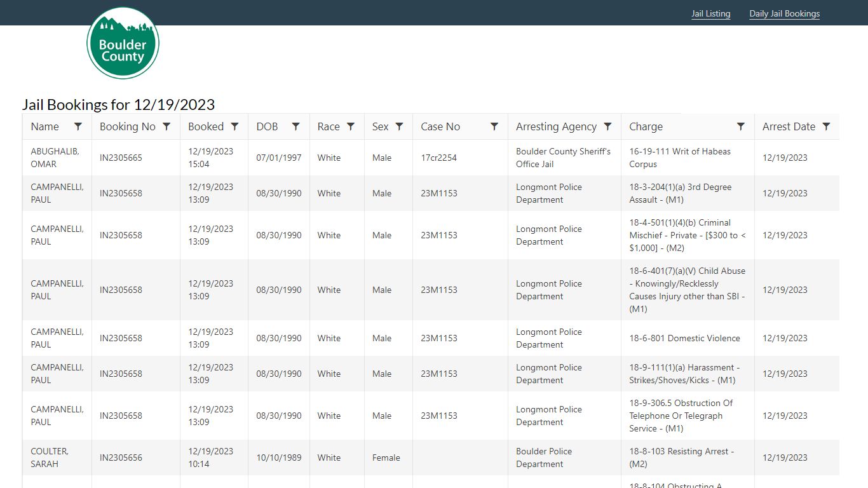Select date of birth 10/10/1989

click(x=279, y=457)
